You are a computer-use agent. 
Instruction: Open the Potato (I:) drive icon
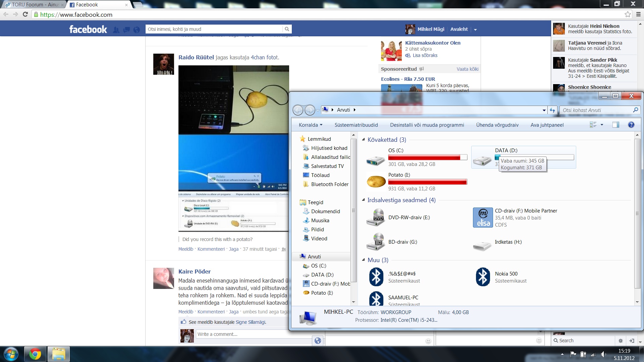[x=376, y=181]
